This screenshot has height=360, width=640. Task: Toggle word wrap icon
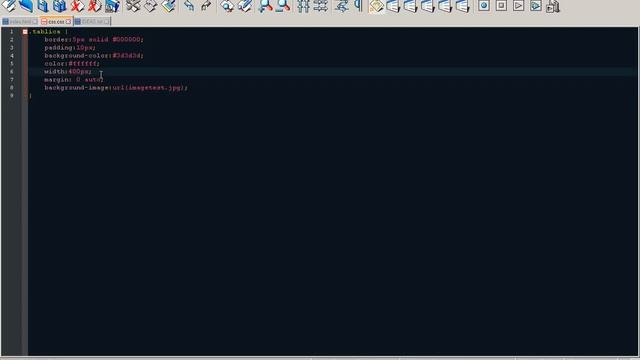pyautogui.click(x=341, y=6)
